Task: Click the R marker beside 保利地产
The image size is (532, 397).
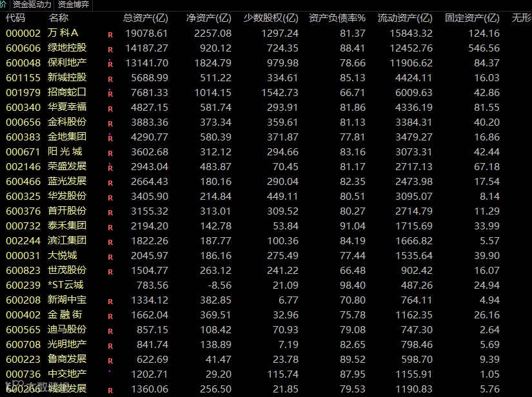Action: coord(110,64)
